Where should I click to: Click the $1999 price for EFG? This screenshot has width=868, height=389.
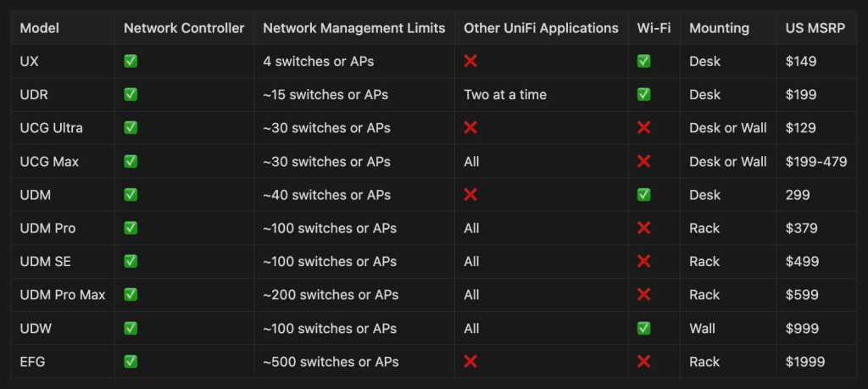pos(805,362)
